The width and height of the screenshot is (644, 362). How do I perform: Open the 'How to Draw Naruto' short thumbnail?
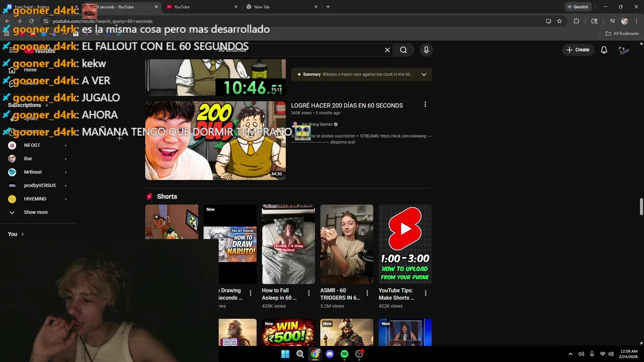[230, 244]
